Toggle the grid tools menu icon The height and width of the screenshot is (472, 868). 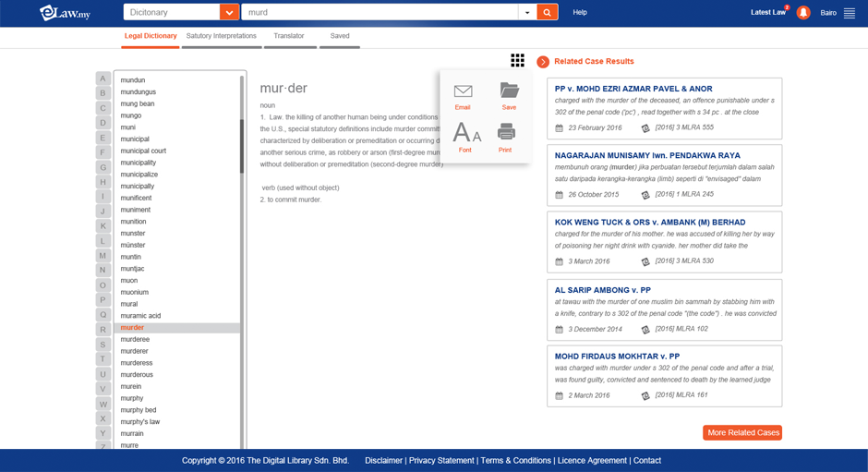click(517, 60)
